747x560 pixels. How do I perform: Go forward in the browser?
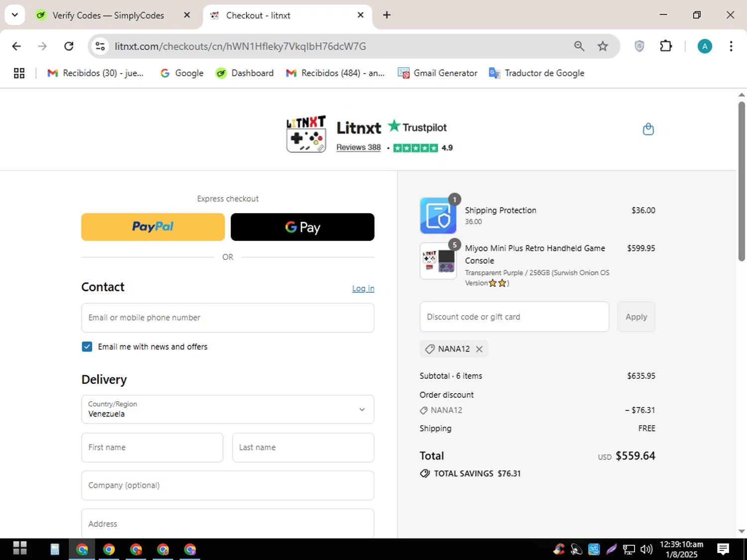click(42, 46)
